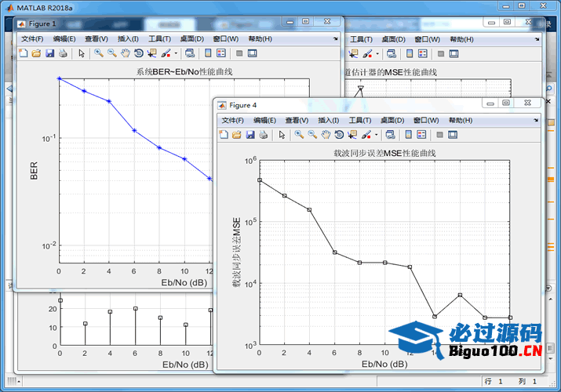Open 桌面(D) menu in Figure 4

392,121
